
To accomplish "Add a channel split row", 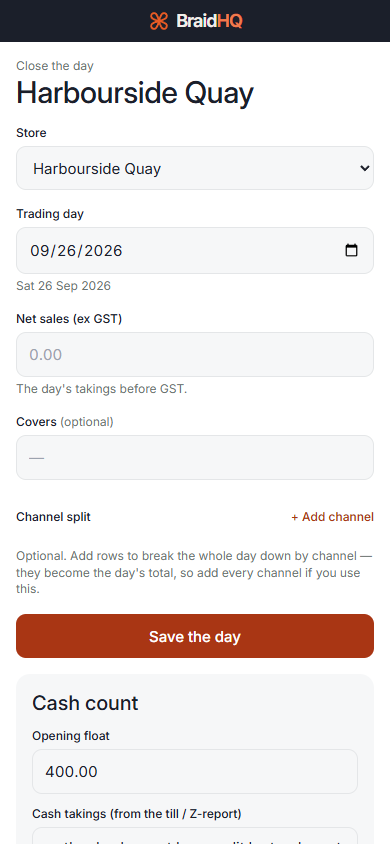I will pyautogui.click(x=332, y=517).
